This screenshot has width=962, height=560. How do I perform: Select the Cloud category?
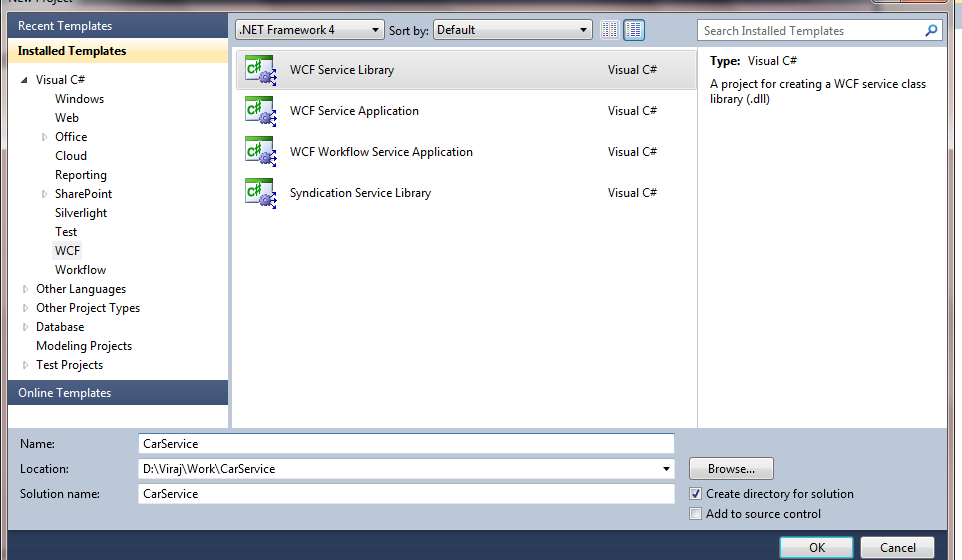71,156
